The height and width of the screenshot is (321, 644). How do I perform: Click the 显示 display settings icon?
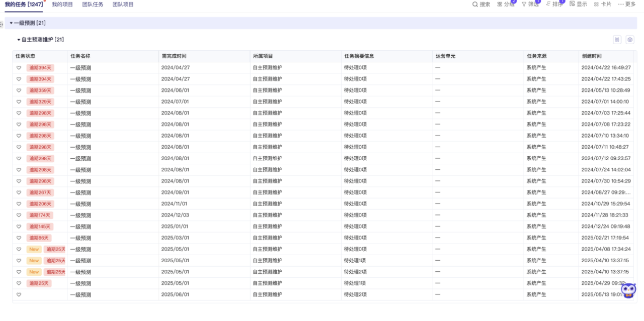pyautogui.click(x=578, y=5)
